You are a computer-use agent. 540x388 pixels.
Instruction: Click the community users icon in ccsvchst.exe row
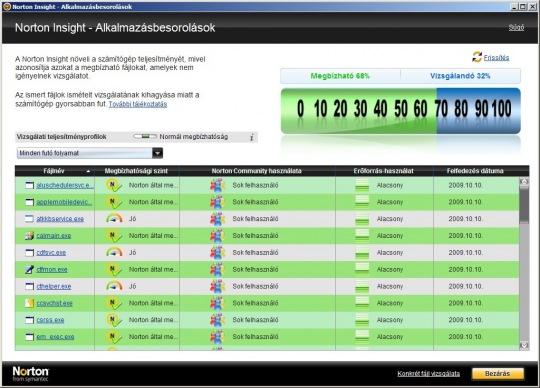pyautogui.click(x=217, y=303)
